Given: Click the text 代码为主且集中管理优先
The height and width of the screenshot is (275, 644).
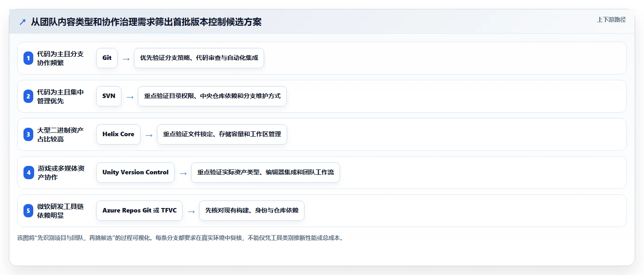Looking at the screenshot, I should (x=60, y=96).
